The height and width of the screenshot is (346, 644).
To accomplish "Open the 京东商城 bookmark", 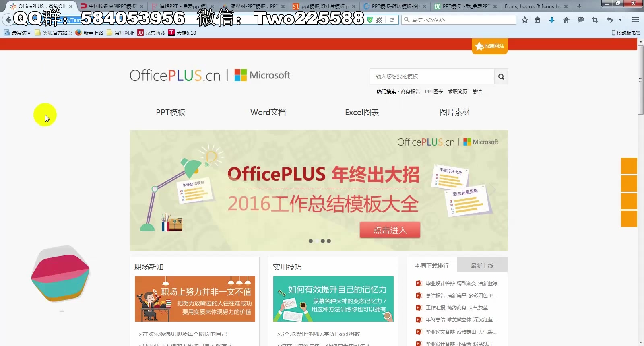I will 151,33.
